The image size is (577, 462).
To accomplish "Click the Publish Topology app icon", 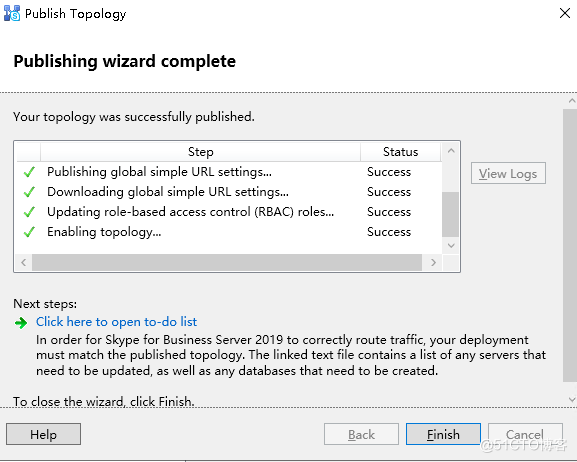I will (12, 14).
